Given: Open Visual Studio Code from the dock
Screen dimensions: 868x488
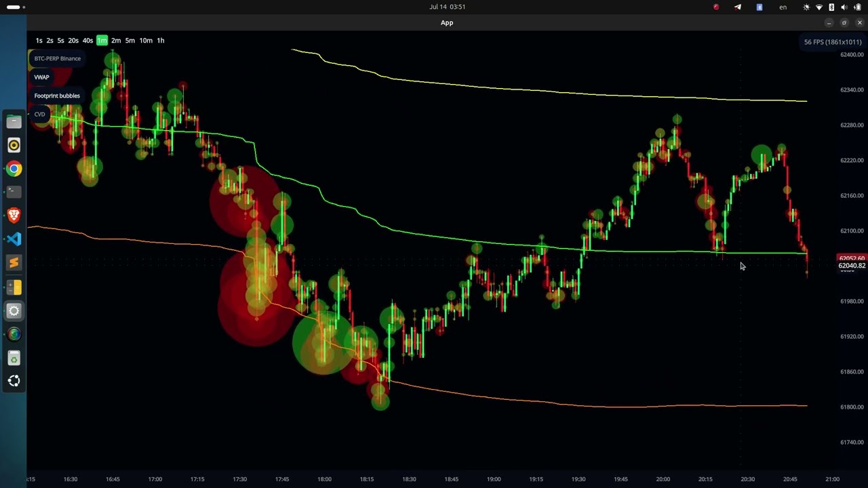Looking at the screenshot, I should tap(14, 239).
